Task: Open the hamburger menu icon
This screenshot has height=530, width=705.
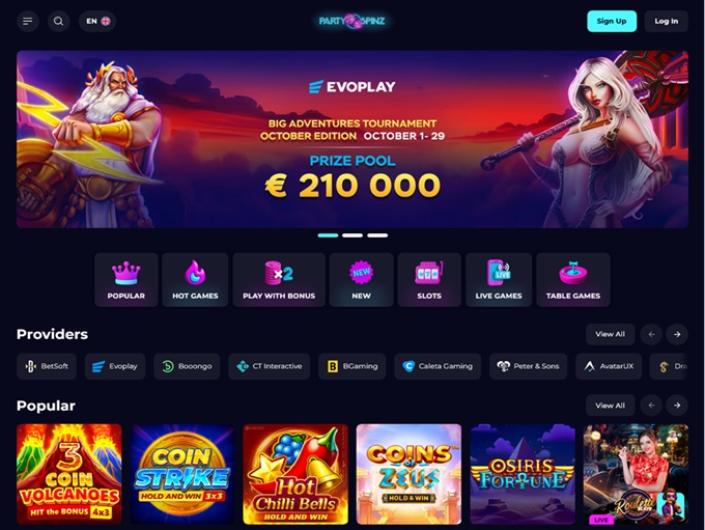Action: click(27, 21)
